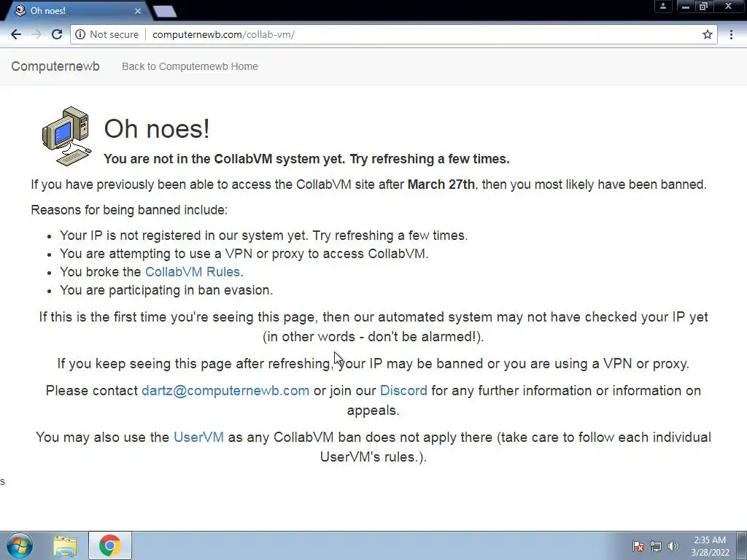The image size is (747, 560).
Task: Click 'Reasons for being banned include:' text
Action: [x=129, y=210]
